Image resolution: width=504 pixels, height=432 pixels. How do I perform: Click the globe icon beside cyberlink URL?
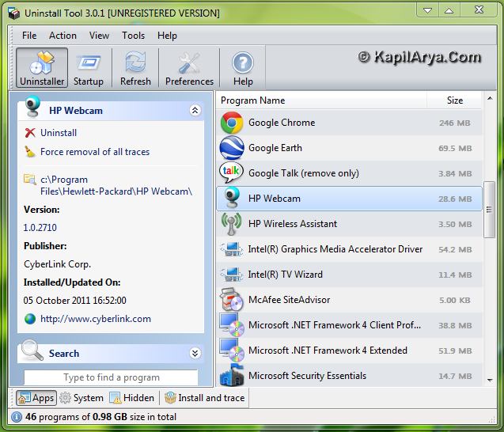click(x=30, y=319)
